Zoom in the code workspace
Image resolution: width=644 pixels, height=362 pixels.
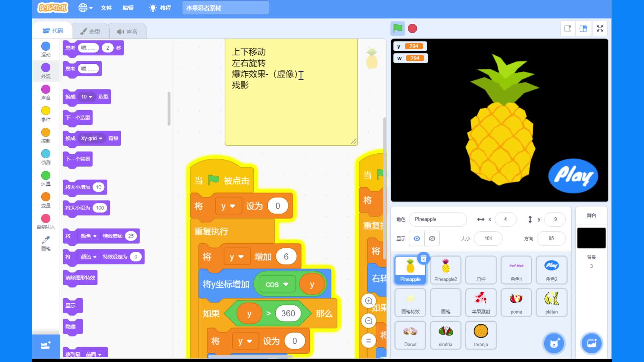(369, 301)
